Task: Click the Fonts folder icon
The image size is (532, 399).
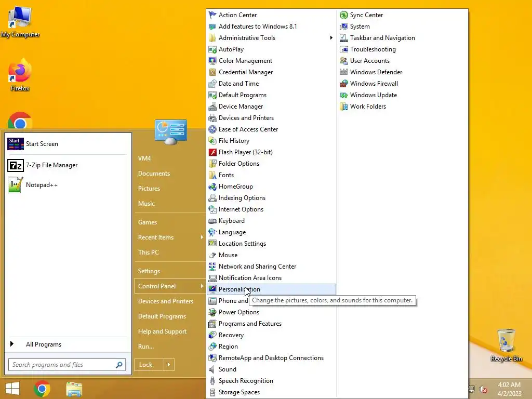Action: 212,175
